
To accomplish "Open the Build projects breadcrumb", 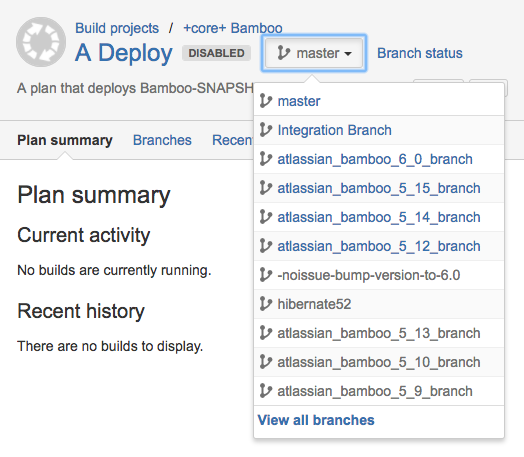I will tap(117, 28).
